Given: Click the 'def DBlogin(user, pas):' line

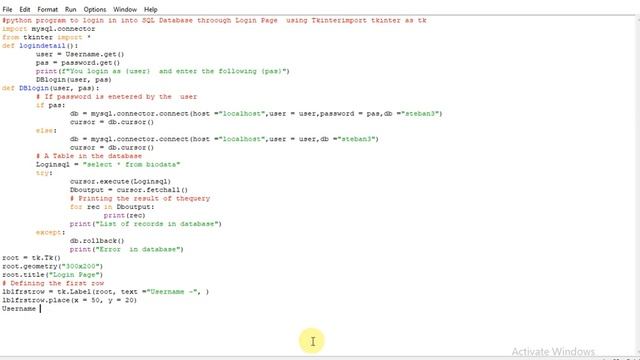Looking at the screenshot, I should (51, 88).
